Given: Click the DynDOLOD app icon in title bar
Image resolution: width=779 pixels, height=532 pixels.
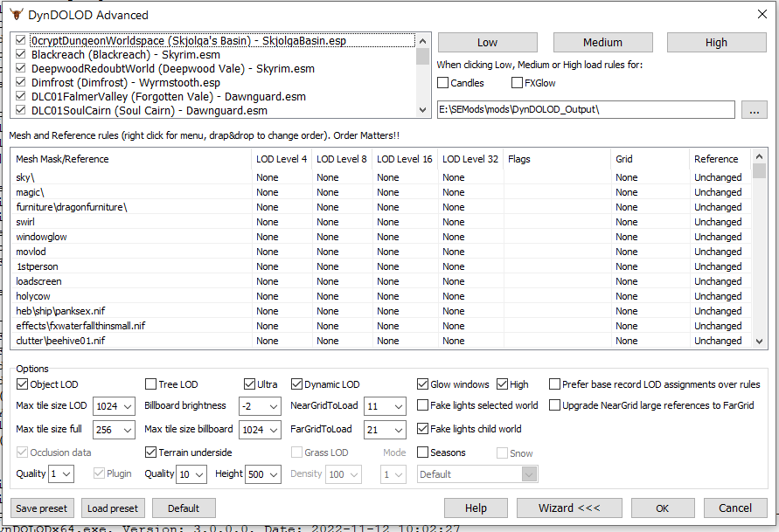Looking at the screenshot, I should [17, 15].
